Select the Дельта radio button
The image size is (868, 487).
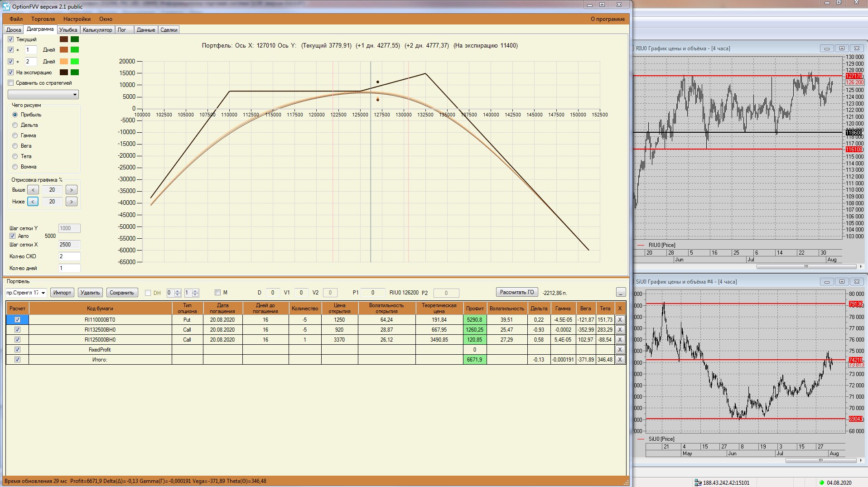[15, 125]
